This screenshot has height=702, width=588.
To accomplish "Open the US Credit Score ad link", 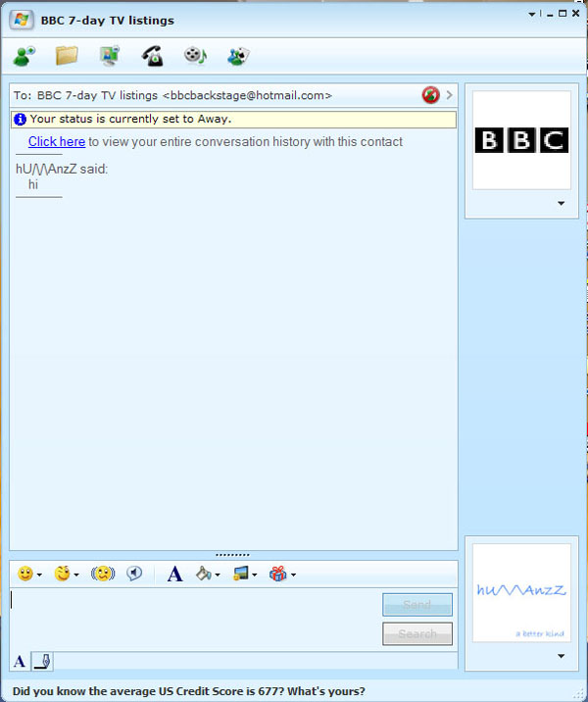I will [189, 691].
